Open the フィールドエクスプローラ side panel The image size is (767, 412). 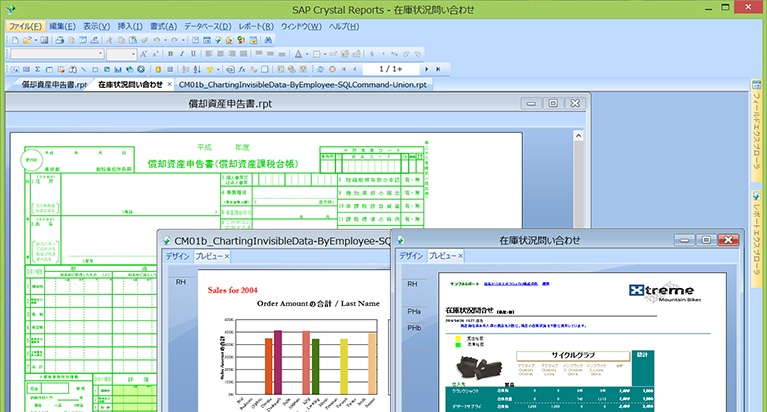757,131
